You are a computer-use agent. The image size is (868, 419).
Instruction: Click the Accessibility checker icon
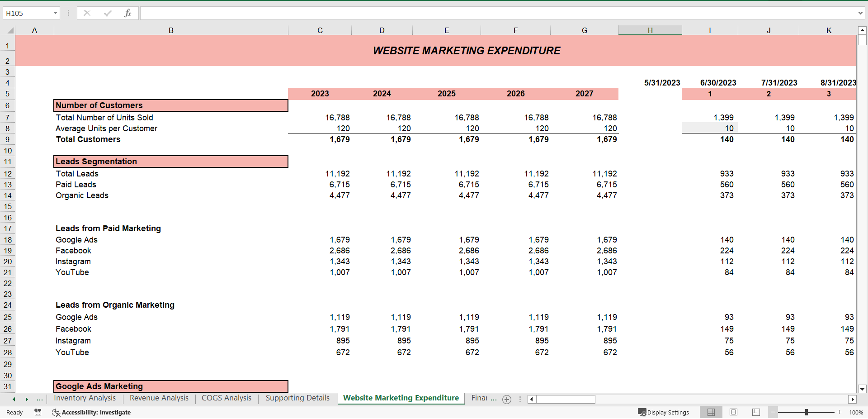pos(56,412)
